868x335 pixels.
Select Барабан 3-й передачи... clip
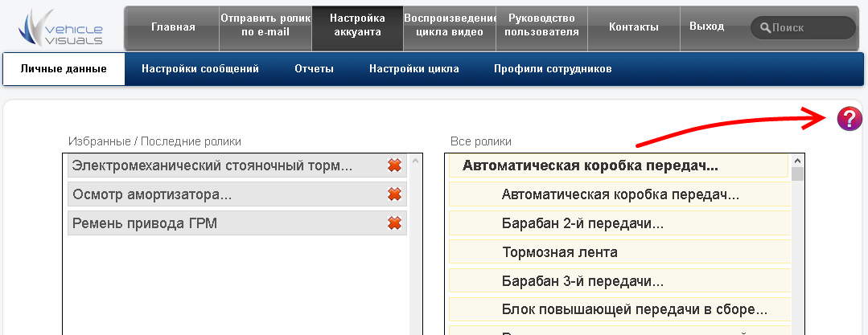pos(619,281)
